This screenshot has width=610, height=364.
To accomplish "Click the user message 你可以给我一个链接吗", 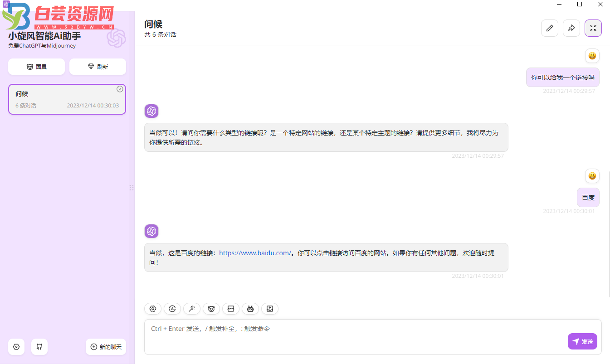I will tap(563, 78).
